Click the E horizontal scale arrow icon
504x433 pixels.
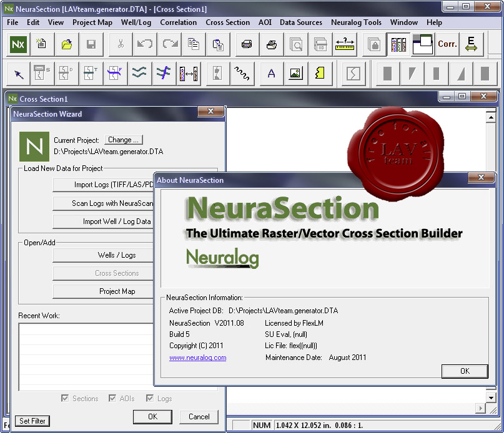point(471,44)
